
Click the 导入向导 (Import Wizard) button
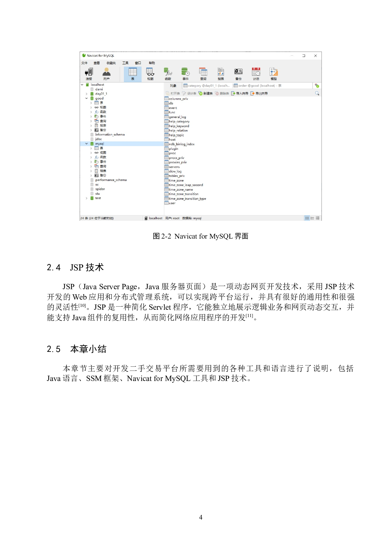click(x=240, y=93)
